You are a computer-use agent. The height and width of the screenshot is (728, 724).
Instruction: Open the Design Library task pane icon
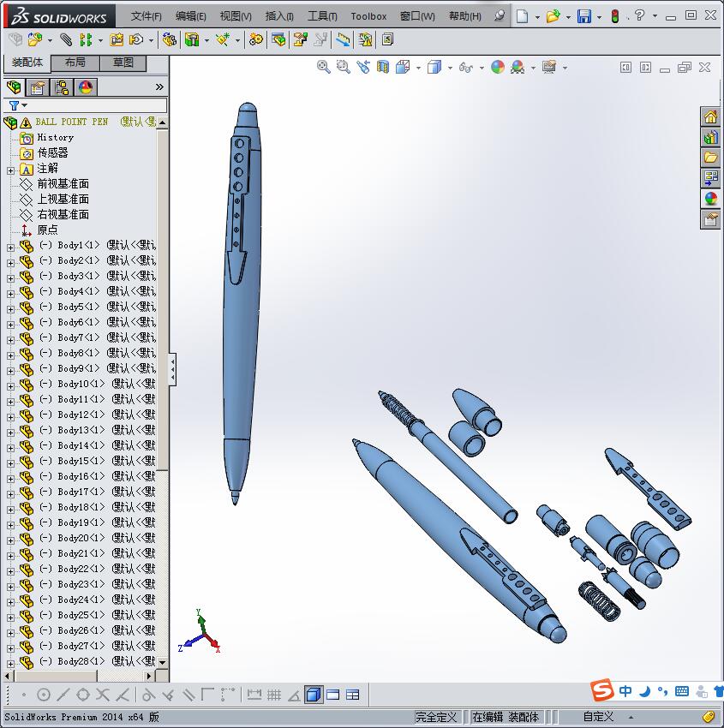(x=710, y=137)
